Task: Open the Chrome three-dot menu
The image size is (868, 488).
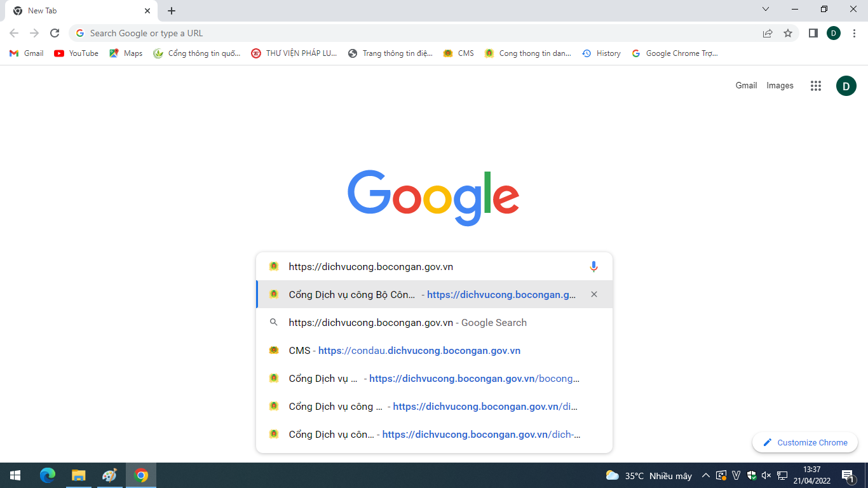Action: (x=854, y=33)
